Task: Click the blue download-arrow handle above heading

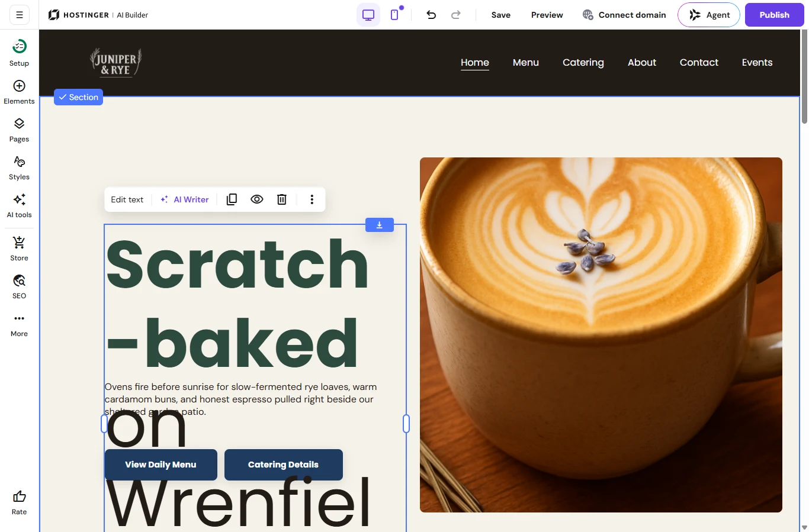Action: (x=380, y=225)
